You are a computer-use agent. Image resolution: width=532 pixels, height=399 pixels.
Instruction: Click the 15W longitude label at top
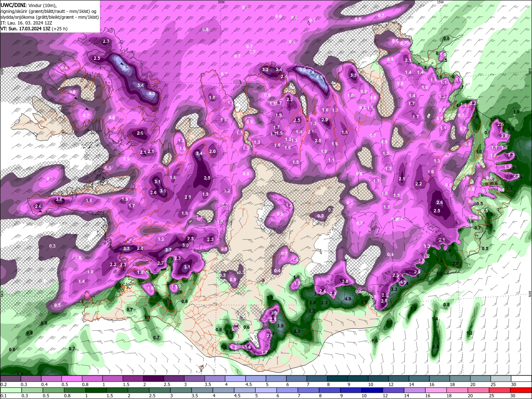[x=440, y=2]
